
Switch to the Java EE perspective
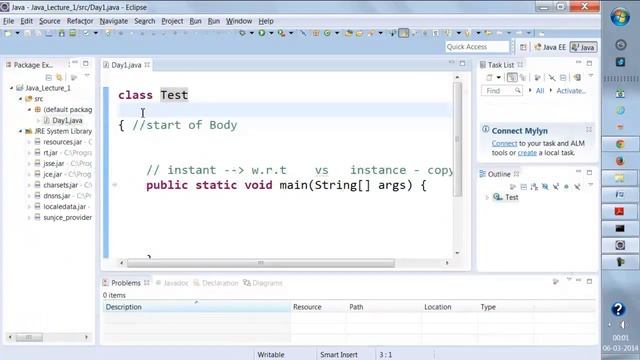pyautogui.click(x=550, y=47)
